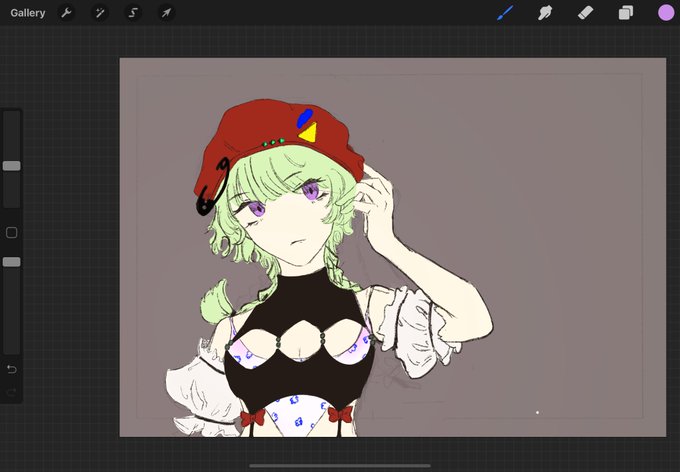Open the Actions wrench menu
The height and width of the screenshot is (472, 680).
coord(66,13)
